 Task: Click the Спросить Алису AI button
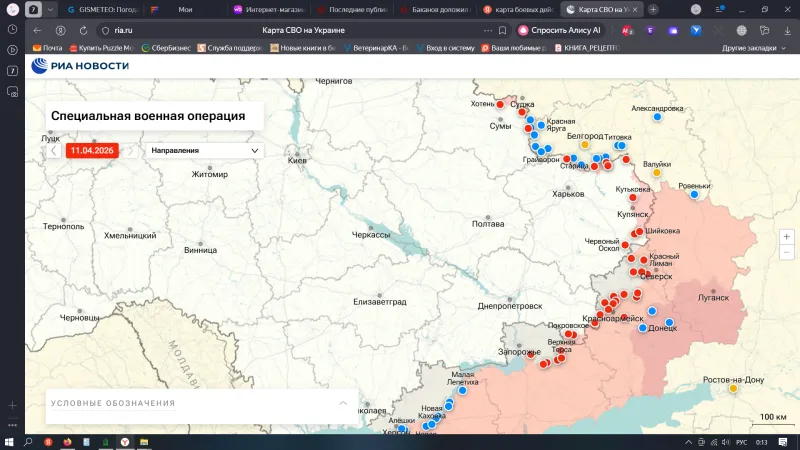[x=559, y=30]
